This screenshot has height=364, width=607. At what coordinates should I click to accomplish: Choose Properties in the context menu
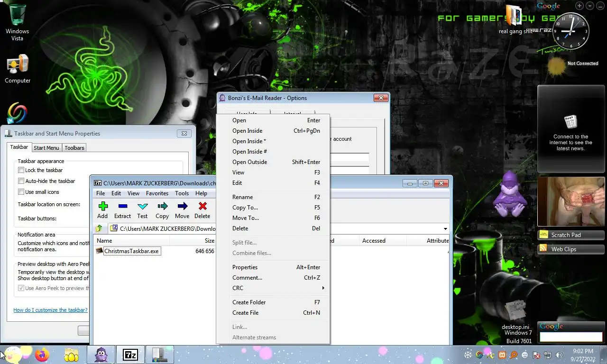[x=273, y=267]
